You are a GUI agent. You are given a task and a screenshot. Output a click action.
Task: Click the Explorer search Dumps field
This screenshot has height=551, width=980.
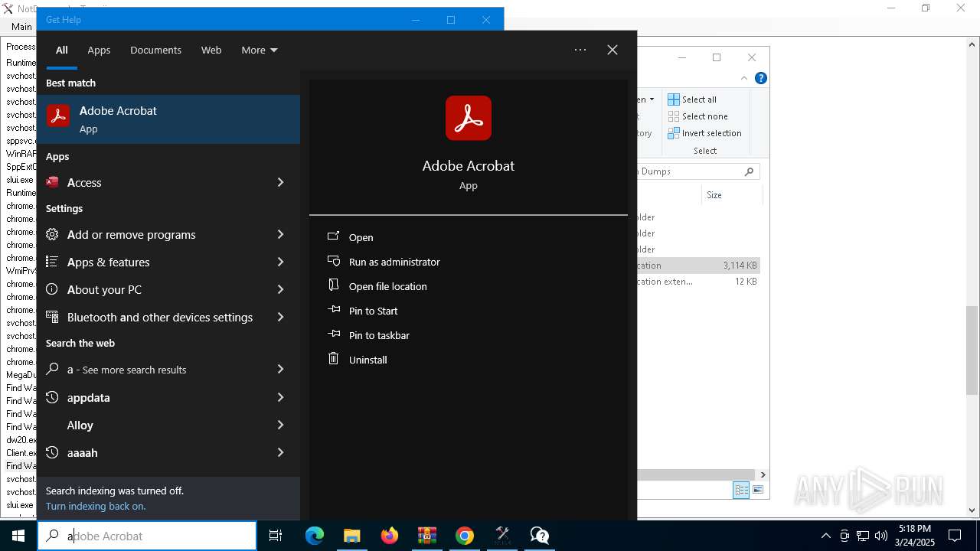(x=698, y=171)
